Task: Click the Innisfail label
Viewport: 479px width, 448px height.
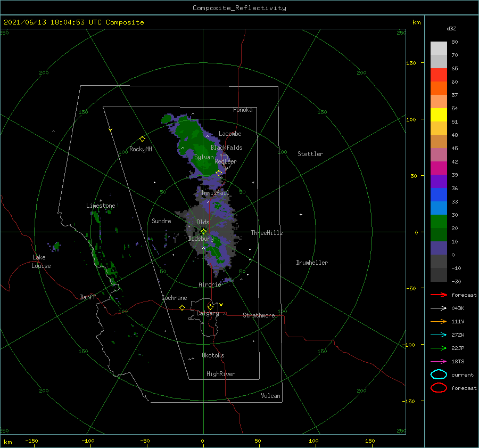Action: [215, 193]
